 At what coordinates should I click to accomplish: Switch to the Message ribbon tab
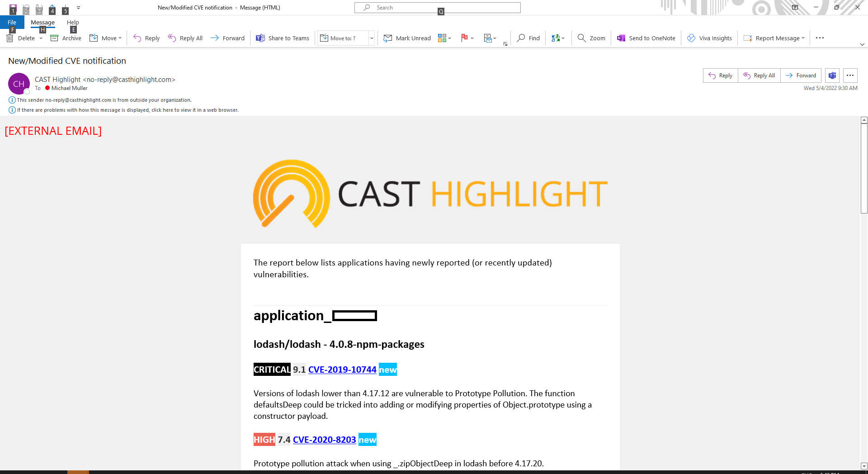(42, 22)
